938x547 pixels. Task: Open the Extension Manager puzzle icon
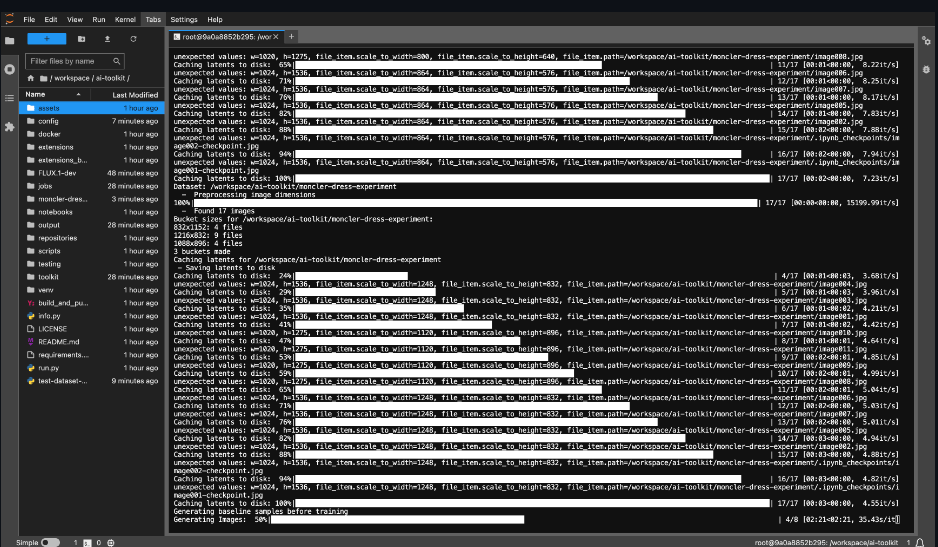point(10,126)
